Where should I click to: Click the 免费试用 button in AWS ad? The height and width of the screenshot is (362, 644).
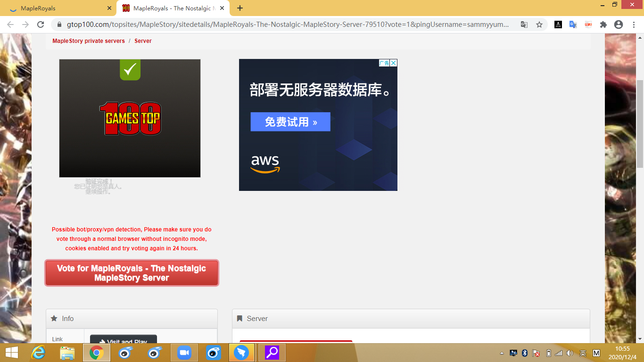pyautogui.click(x=290, y=122)
